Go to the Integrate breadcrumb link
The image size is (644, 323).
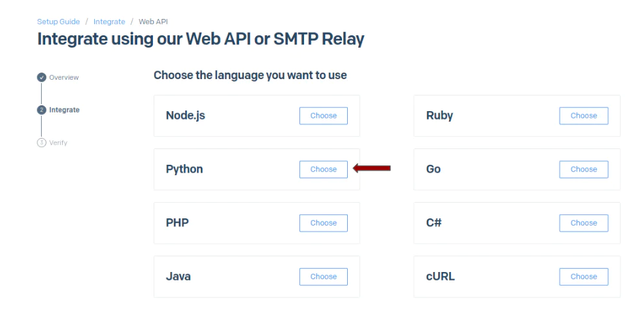coord(109,22)
